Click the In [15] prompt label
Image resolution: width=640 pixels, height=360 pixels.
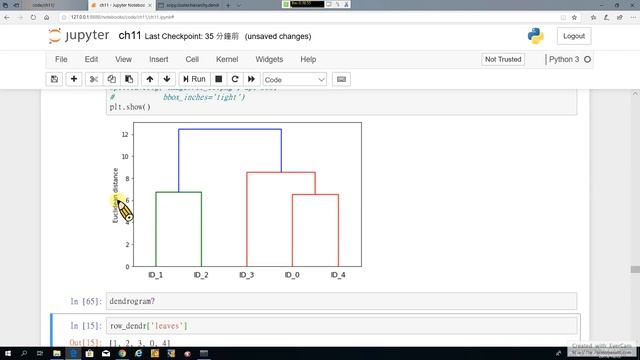[x=86, y=326]
